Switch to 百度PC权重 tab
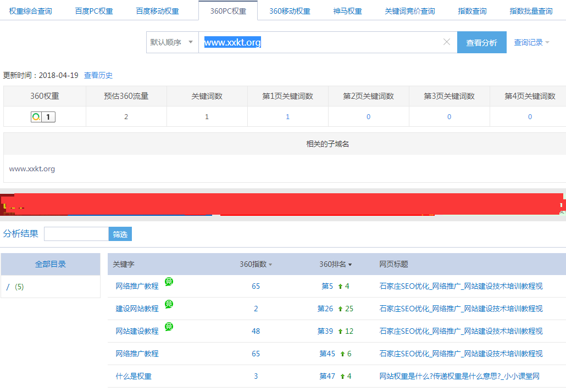Image resolution: width=566 pixels, height=392 pixels. (94, 11)
